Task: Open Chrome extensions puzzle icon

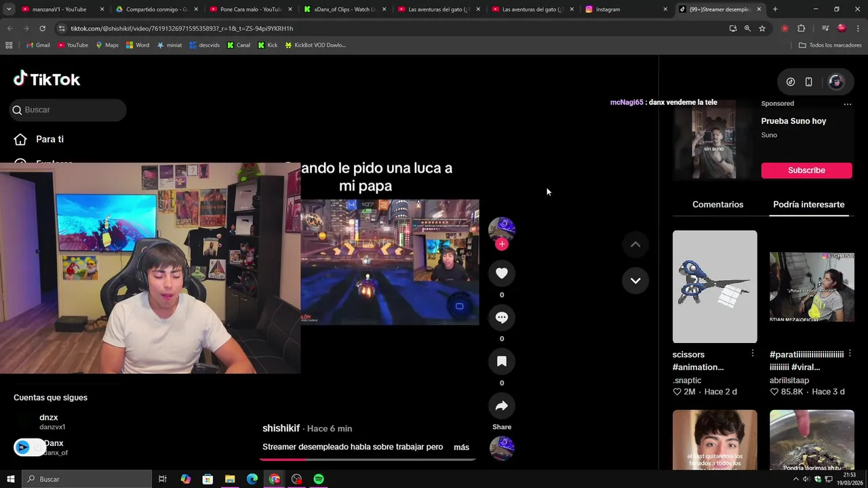Action: click(801, 28)
